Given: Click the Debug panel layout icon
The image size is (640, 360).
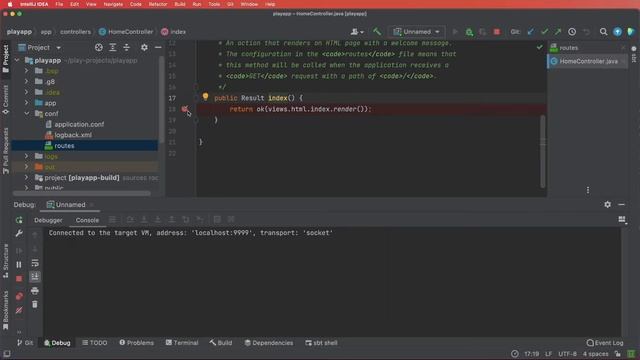Looking at the screenshot, I should pos(622,220).
